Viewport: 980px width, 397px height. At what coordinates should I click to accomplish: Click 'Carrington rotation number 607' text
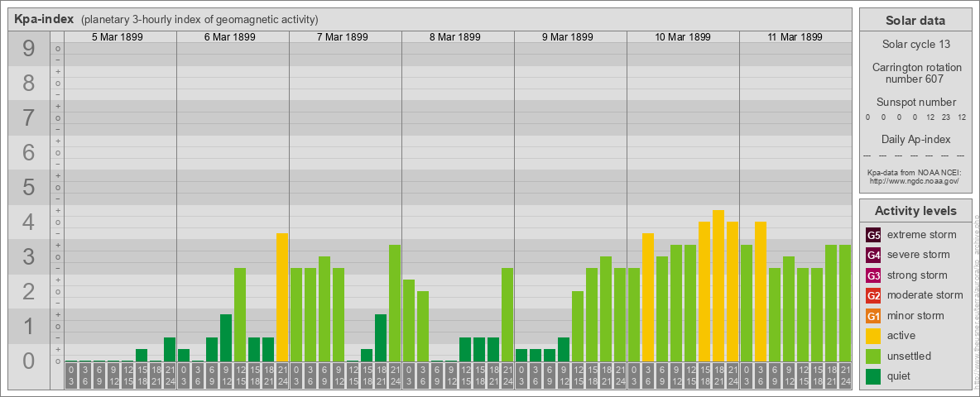click(915, 73)
